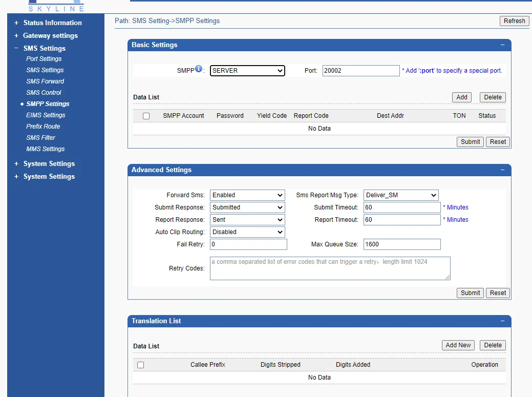Check the Translation List select-all checkbox
The image size is (532, 397).
(x=141, y=365)
